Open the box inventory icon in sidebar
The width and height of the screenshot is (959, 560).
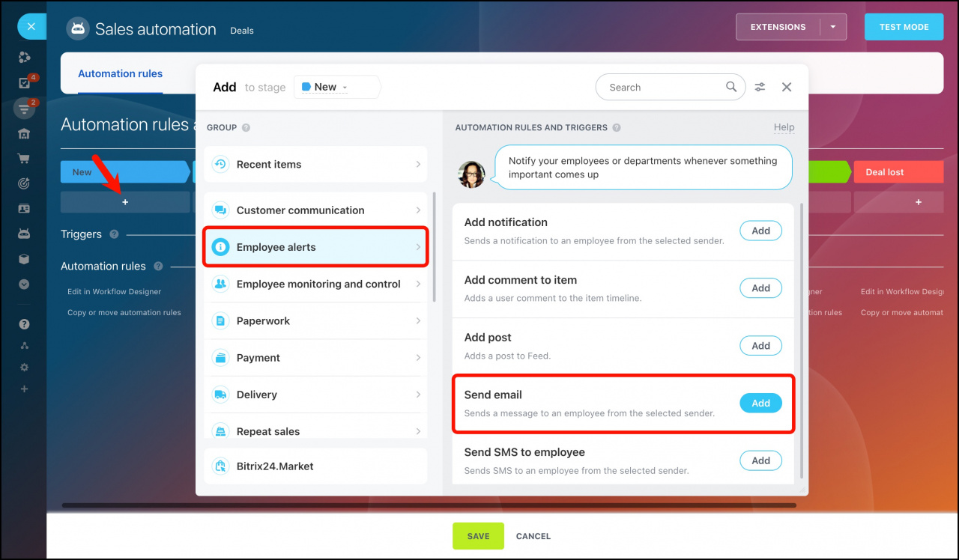click(x=25, y=259)
